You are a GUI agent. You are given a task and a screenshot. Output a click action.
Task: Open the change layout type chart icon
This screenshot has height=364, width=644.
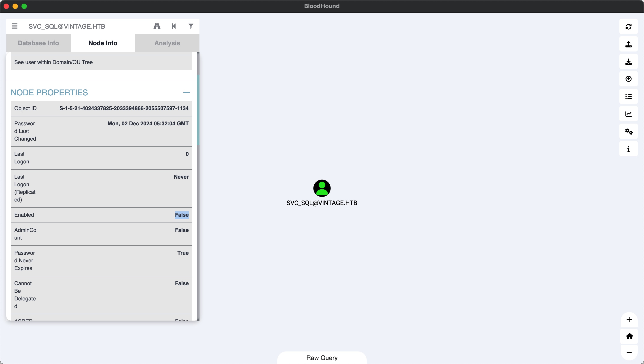coord(628,114)
